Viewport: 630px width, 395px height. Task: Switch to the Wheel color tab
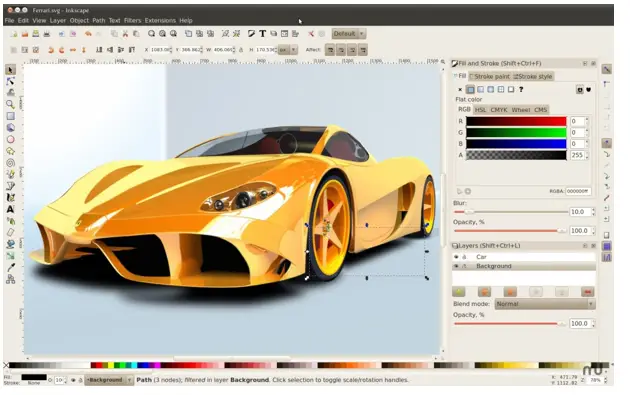pyautogui.click(x=521, y=110)
